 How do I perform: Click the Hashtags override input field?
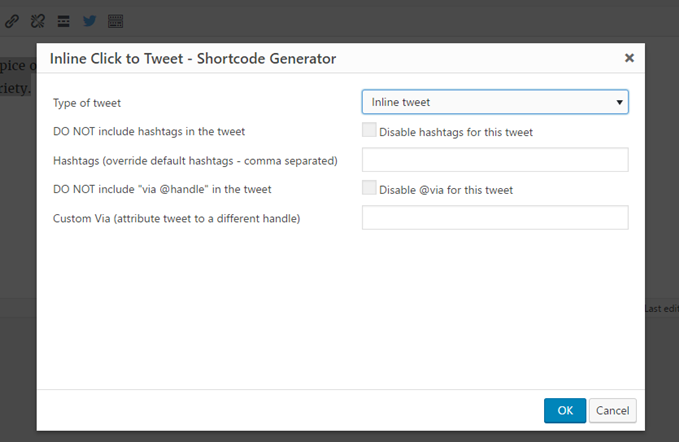(495, 160)
